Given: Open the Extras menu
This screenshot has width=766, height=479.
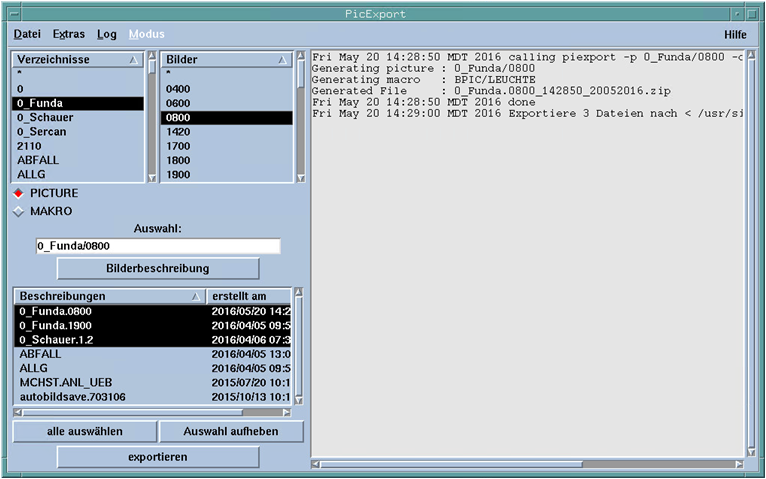Looking at the screenshot, I should pos(68,34).
